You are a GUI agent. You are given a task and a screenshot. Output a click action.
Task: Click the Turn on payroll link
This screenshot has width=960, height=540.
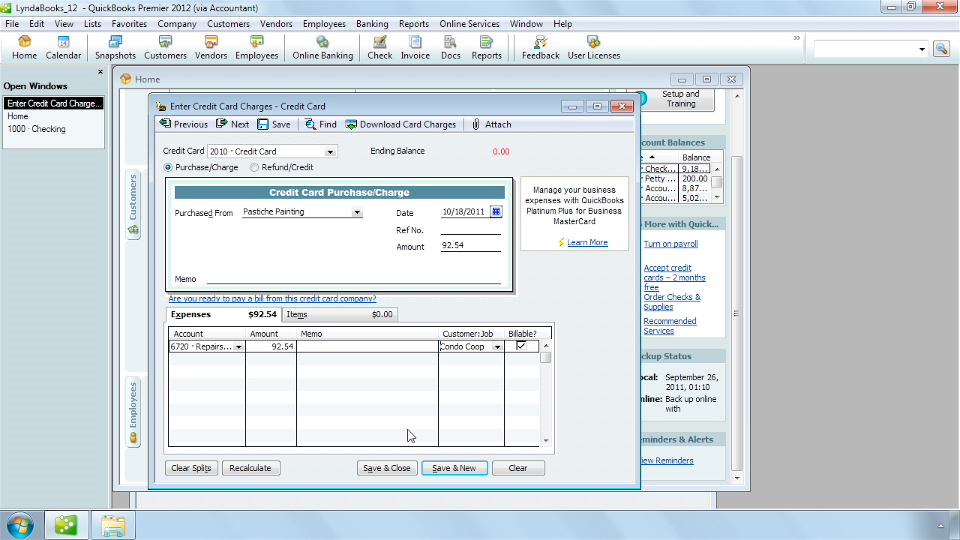coord(670,244)
